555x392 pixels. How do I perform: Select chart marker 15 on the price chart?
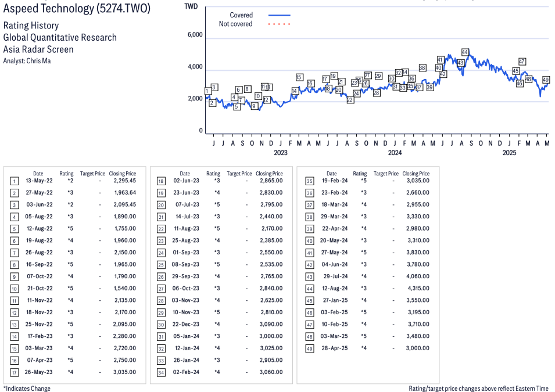click(x=299, y=77)
